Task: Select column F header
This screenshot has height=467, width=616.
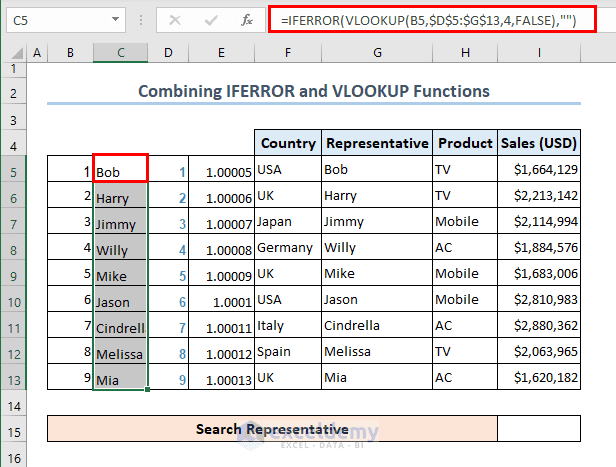Action: pyautogui.click(x=288, y=53)
